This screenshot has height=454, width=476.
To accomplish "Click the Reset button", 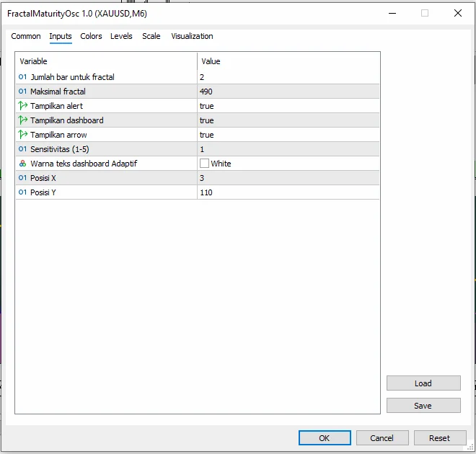I will point(440,437).
